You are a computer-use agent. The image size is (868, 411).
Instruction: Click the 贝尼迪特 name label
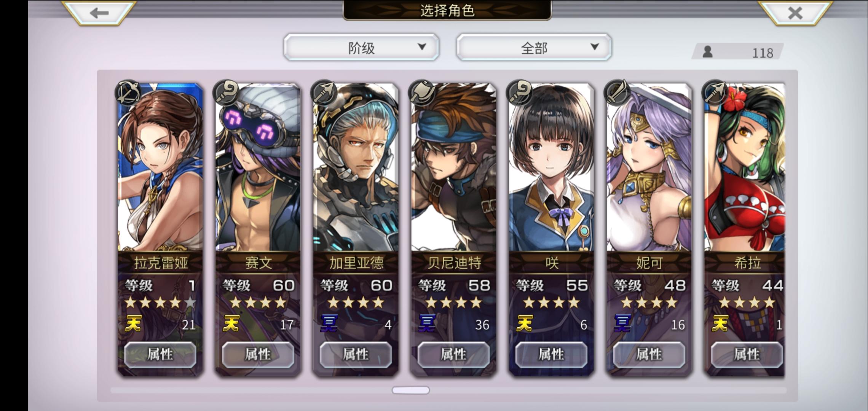click(454, 263)
